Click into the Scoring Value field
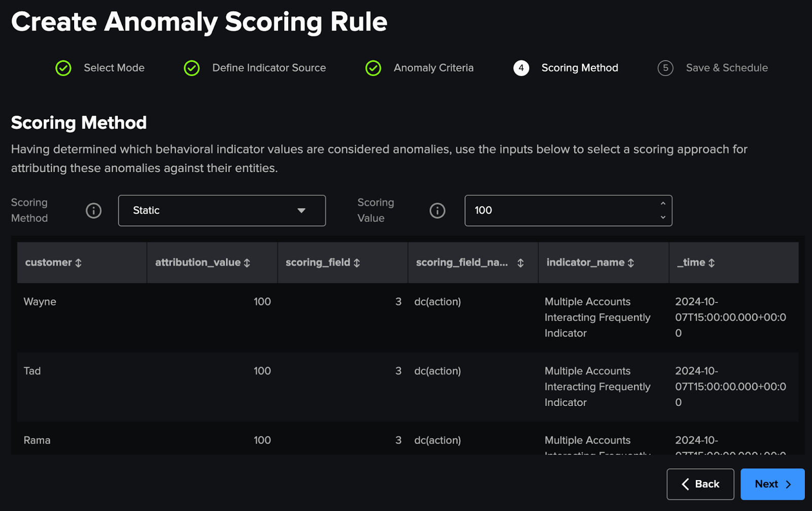The image size is (812, 511). coord(558,211)
